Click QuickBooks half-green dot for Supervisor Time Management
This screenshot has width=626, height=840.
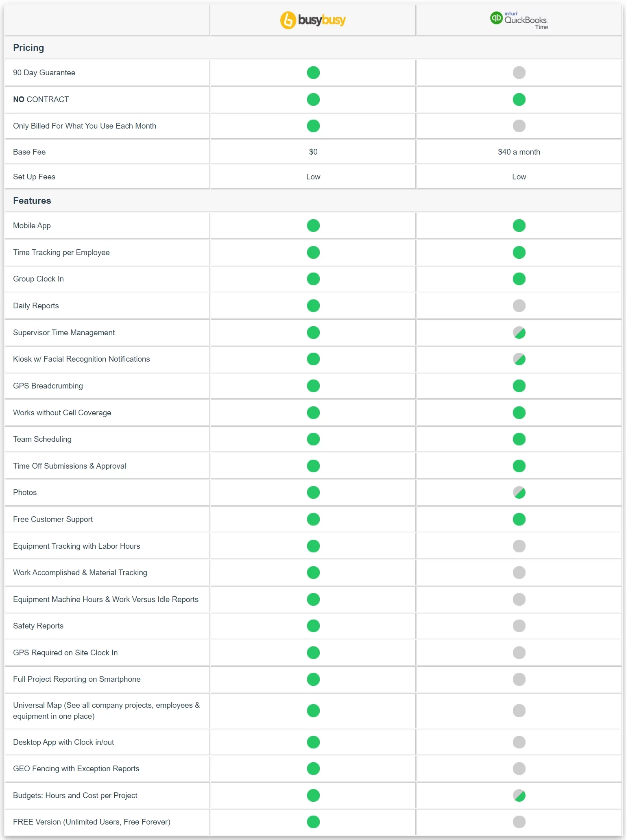519,333
